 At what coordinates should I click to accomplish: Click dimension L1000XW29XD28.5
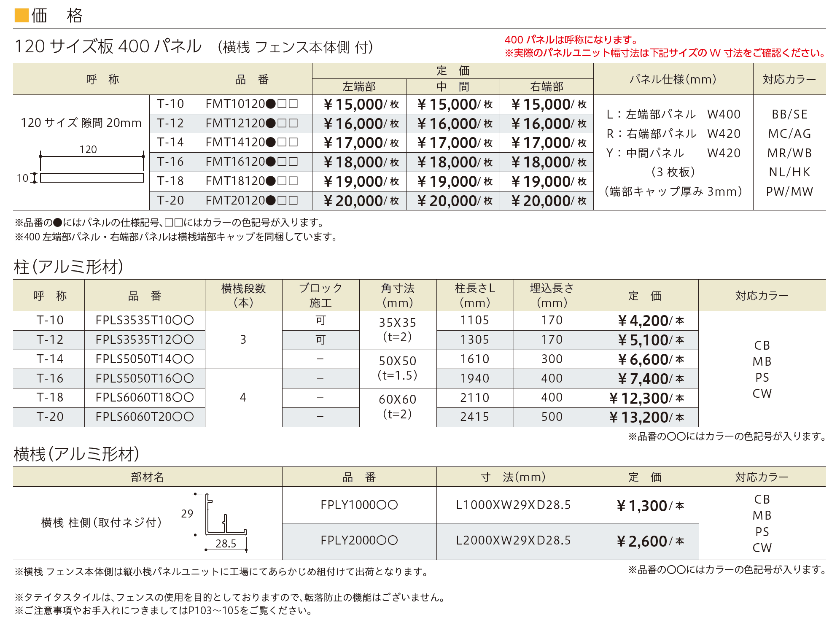tap(514, 505)
